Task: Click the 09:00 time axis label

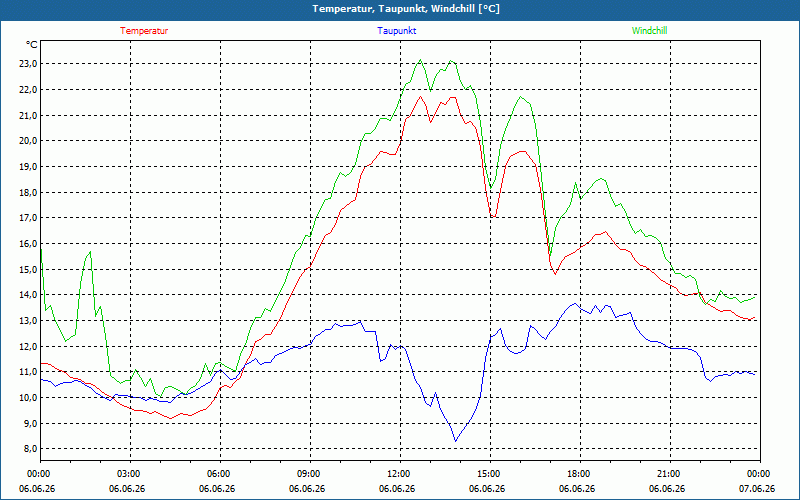Action: 308,474
